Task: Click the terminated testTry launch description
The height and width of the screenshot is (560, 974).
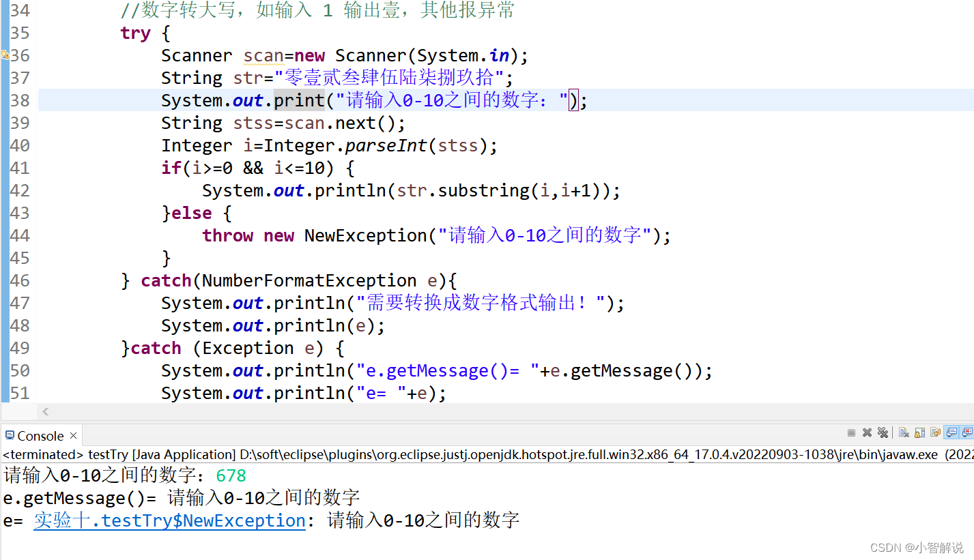Action: [487, 455]
